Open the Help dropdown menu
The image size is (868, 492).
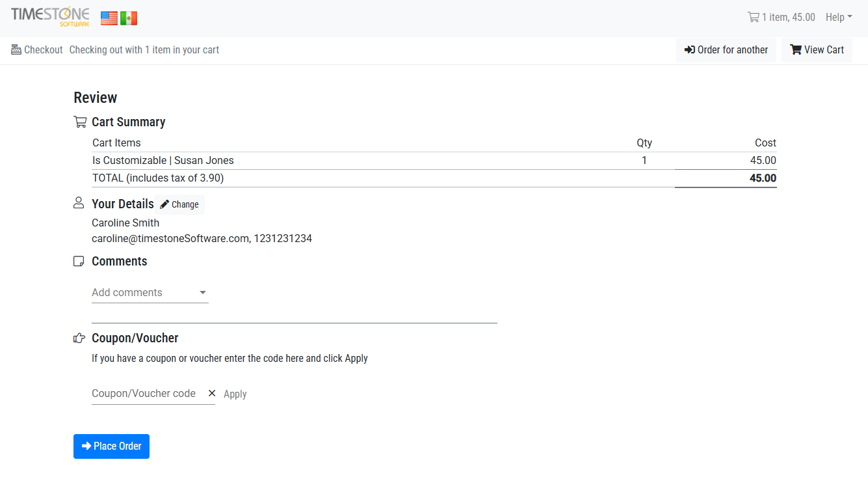[x=838, y=18]
